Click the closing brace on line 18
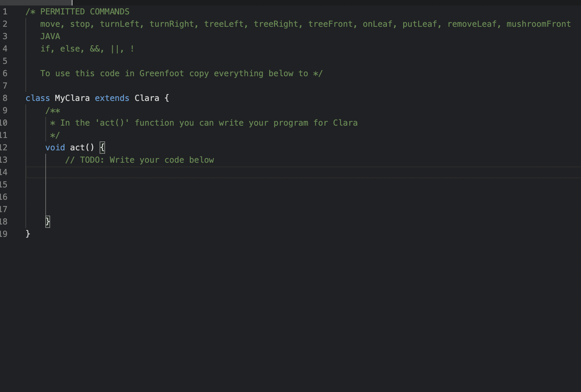Screen dimensions: 581x392 coord(48,222)
